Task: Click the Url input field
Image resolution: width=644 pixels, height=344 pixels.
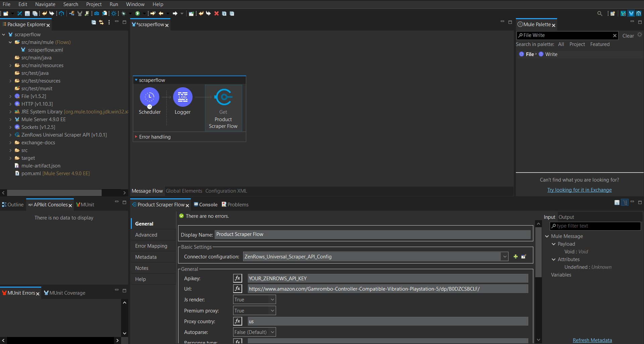Action: [x=388, y=289]
